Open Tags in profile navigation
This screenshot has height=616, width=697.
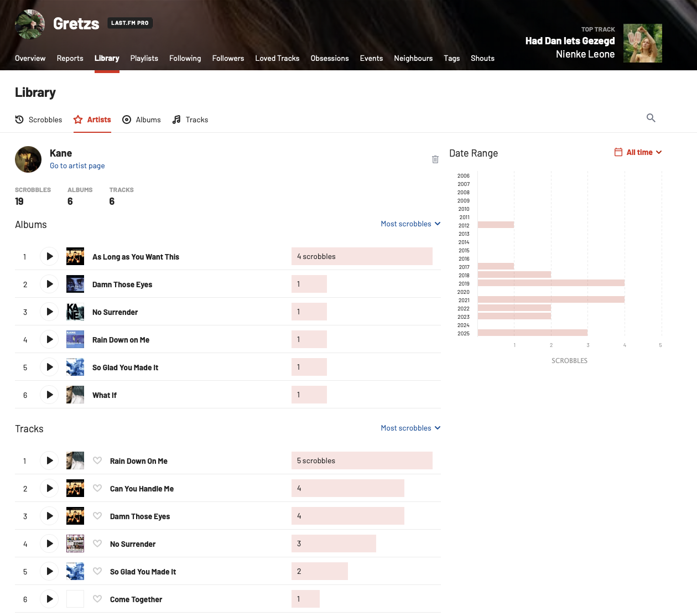coord(452,58)
